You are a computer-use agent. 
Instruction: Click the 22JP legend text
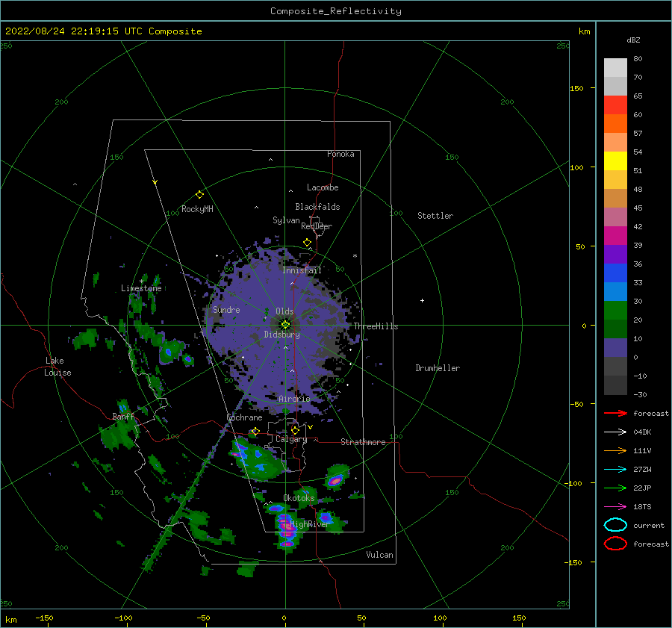coord(642,488)
